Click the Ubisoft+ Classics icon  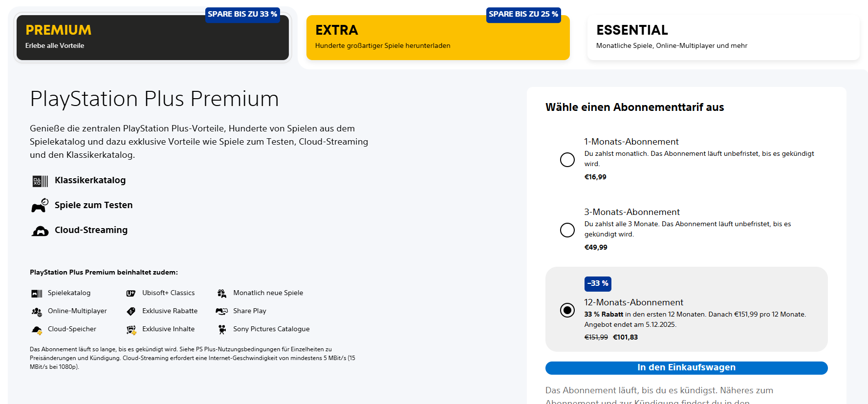(131, 293)
